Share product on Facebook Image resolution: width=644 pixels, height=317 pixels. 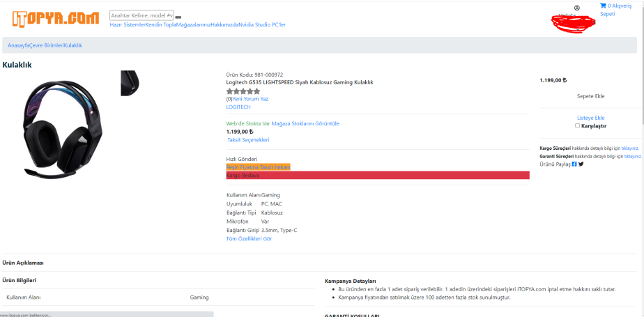(x=574, y=164)
